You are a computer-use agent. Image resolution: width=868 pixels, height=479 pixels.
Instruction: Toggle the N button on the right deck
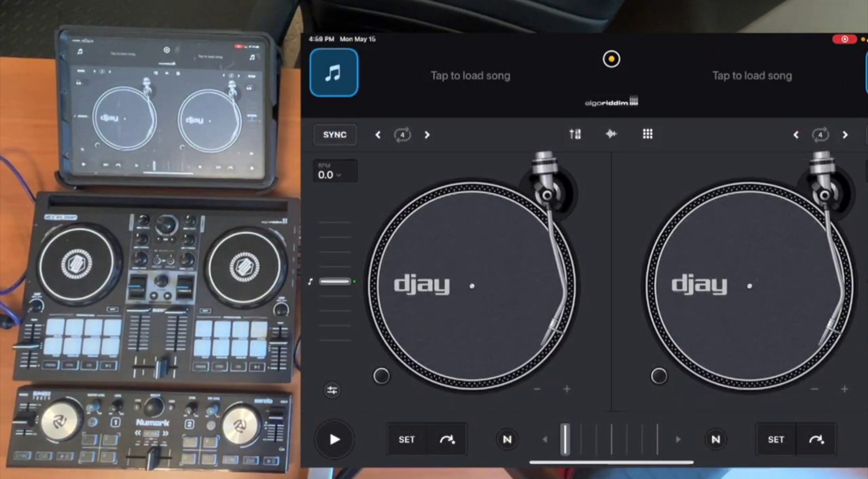tap(715, 439)
